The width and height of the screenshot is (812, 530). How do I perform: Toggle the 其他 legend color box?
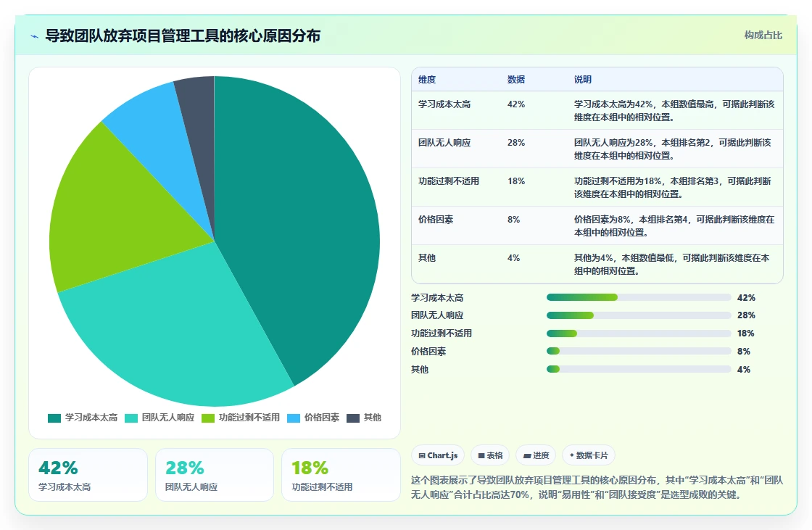352,418
